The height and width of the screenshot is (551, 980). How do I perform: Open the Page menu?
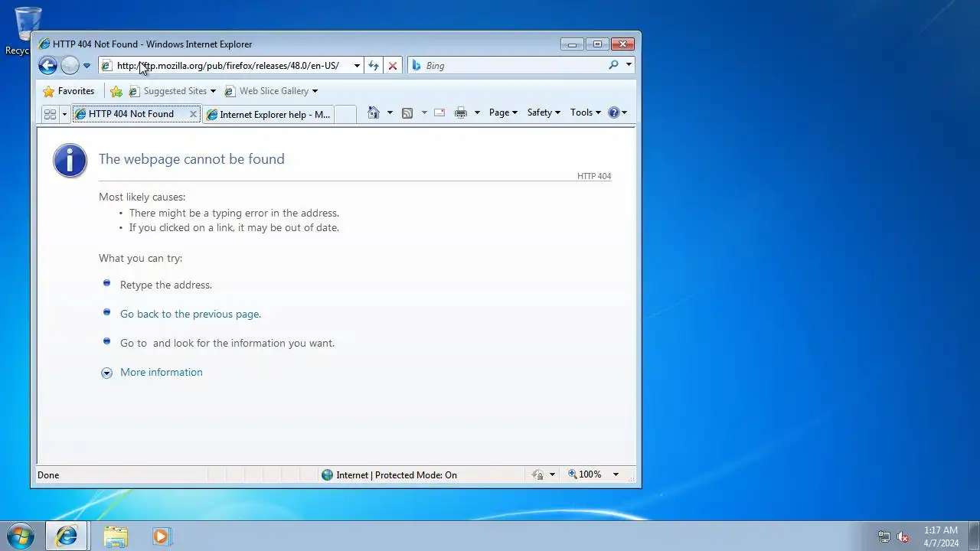click(x=503, y=112)
